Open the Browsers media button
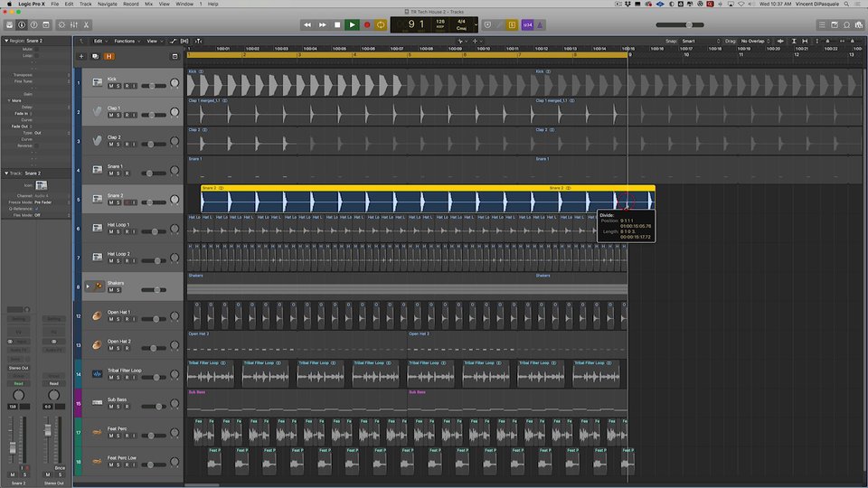The width and height of the screenshot is (868, 488). [859, 25]
